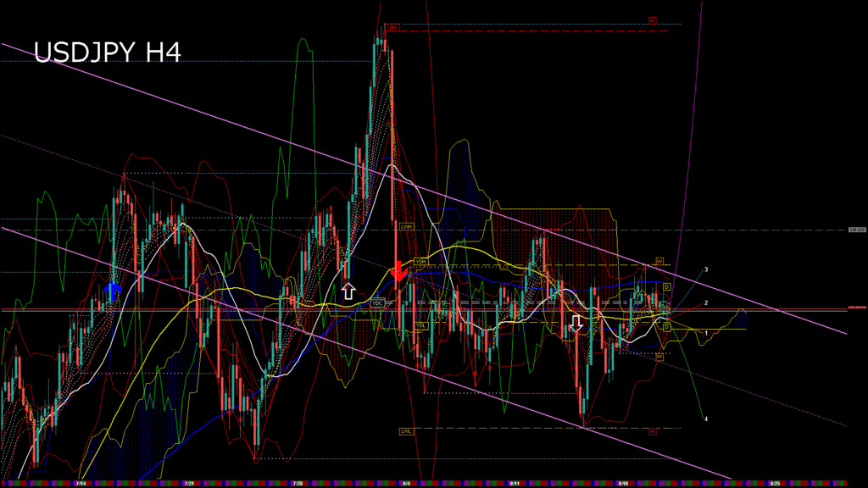
Task: Click the 7/14 date on time axis
Action: pyautogui.click(x=81, y=484)
